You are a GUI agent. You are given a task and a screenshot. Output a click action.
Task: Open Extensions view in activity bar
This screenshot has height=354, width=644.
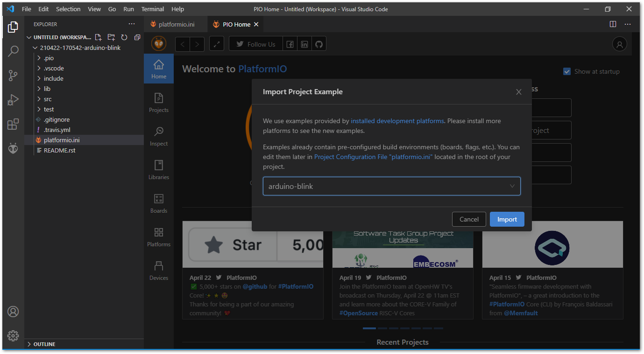tap(13, 124)
